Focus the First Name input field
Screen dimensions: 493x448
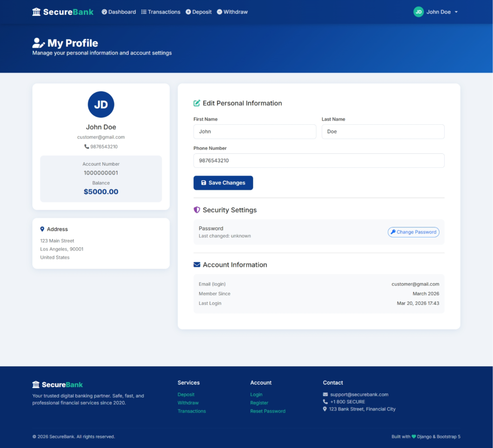(255, 132)
